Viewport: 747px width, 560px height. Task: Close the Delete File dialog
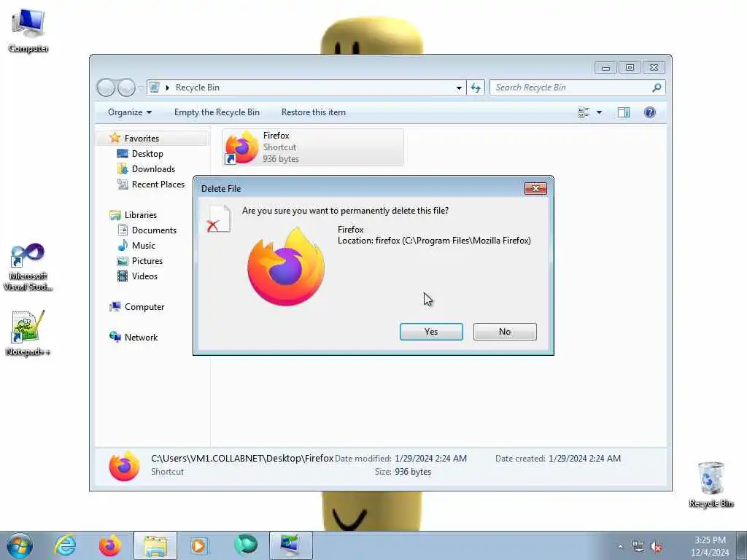(535, 189)
